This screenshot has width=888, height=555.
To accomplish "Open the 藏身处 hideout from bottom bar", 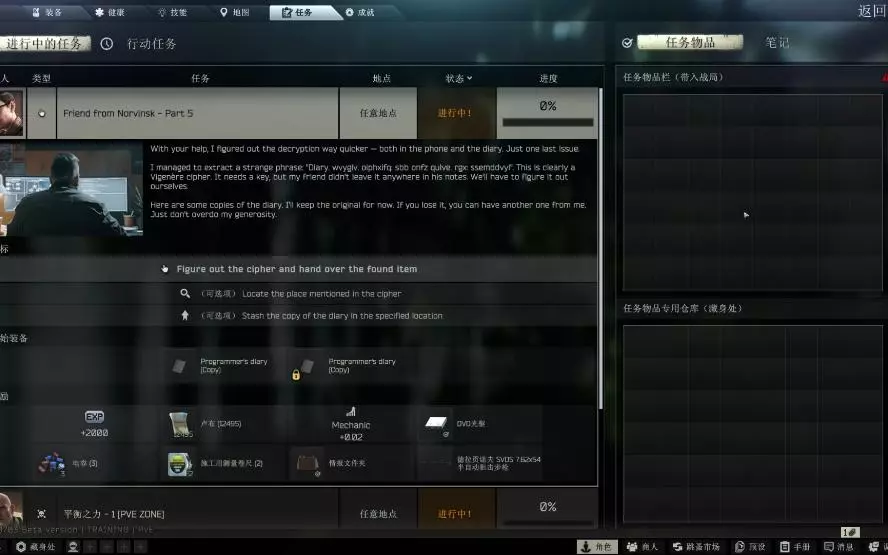I will [36, 547].
